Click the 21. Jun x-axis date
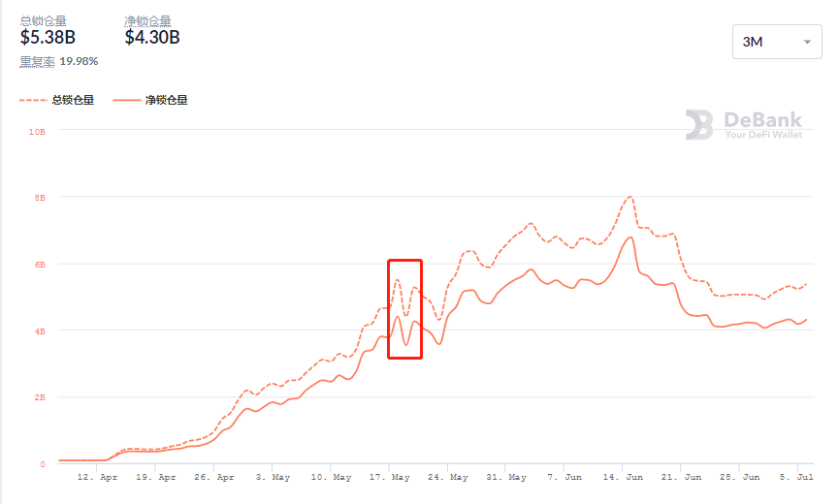Screen dimensions: 838x504 pyautogui.click(x=681, y=477)
